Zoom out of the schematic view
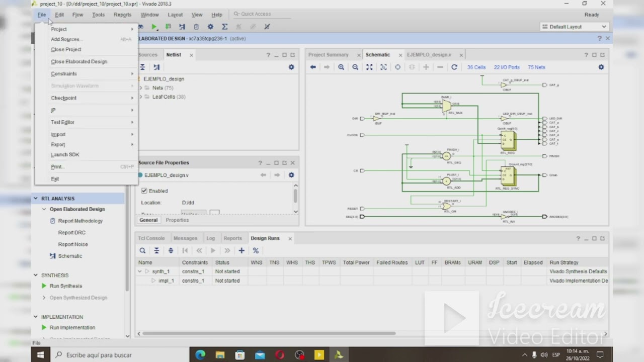Image resolution: width=644 pixels, height=362 pixels. pos(355,67)
